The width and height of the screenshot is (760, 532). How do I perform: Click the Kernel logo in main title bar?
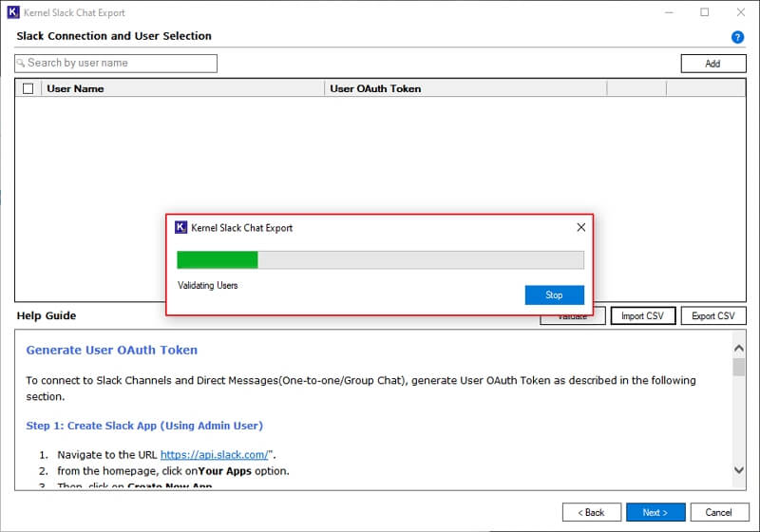point(13,12)
